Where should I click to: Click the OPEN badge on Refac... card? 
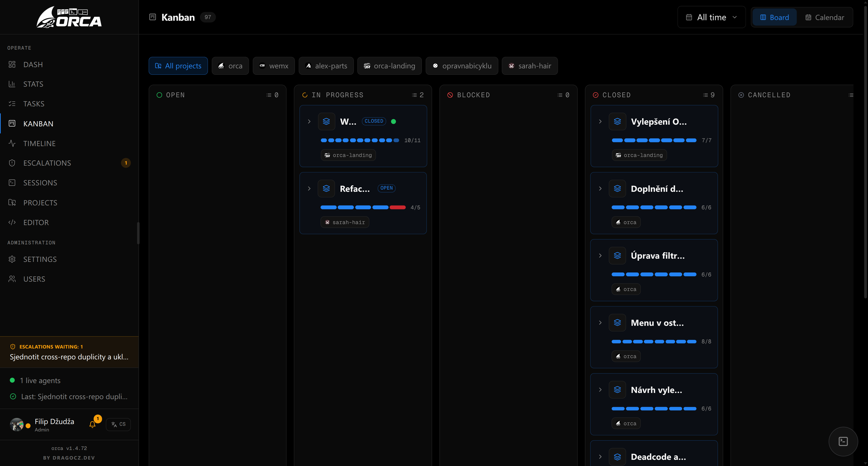coord(386,188)
